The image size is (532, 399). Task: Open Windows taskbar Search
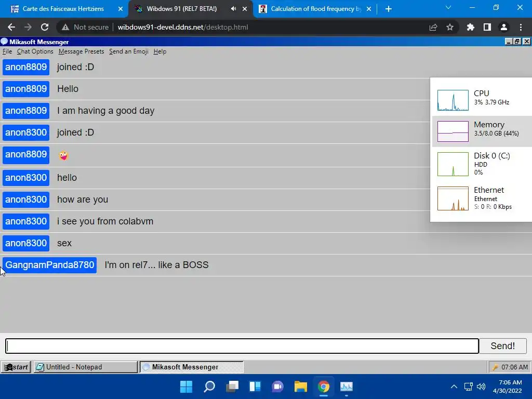point(209,387)
